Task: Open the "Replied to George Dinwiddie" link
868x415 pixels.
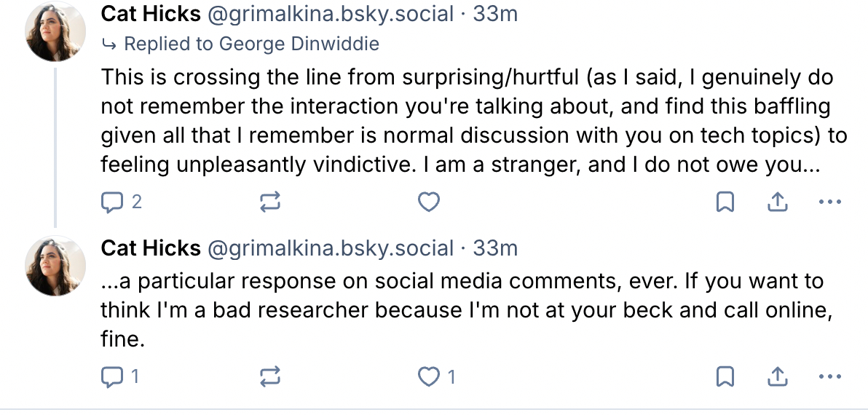Action: click(x=251, y=44)
